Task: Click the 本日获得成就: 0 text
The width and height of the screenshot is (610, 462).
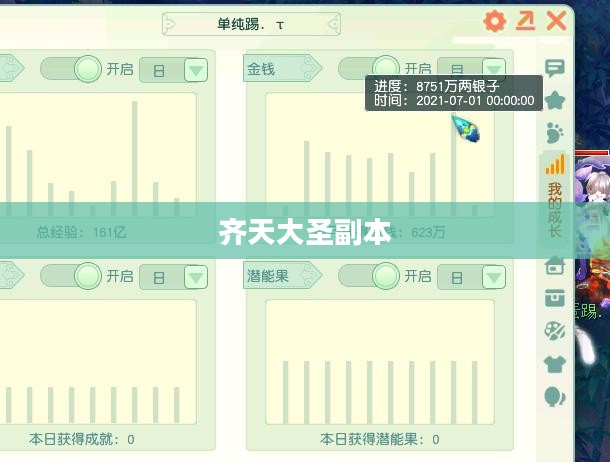Action: [82, 439]
